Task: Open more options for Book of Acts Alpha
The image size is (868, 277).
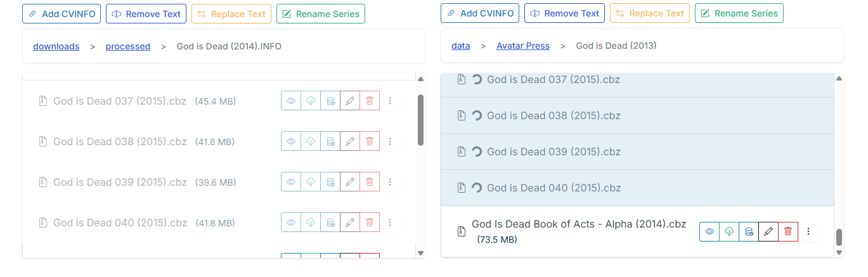Action: (x=808, y=232)
